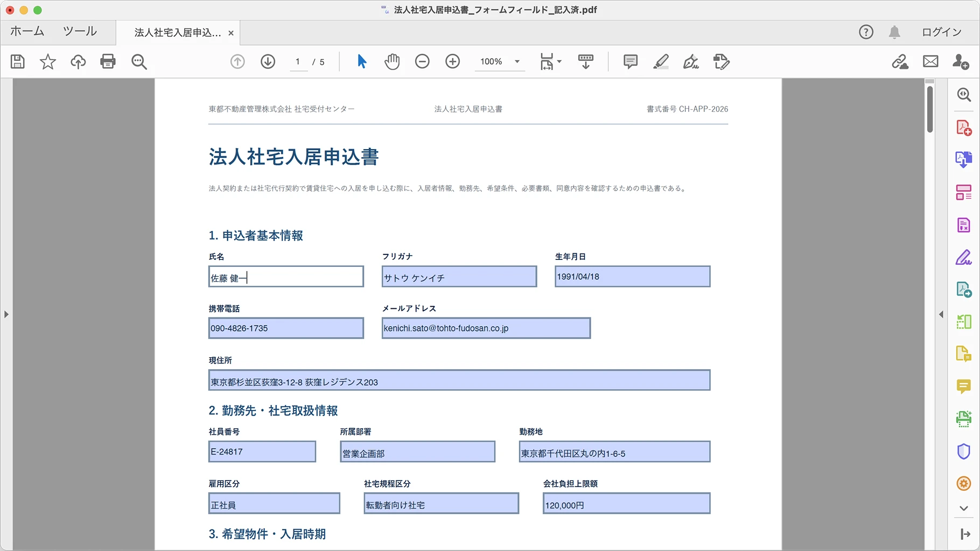
Task: Switch to the ツール tab
Action: [80, 32]
